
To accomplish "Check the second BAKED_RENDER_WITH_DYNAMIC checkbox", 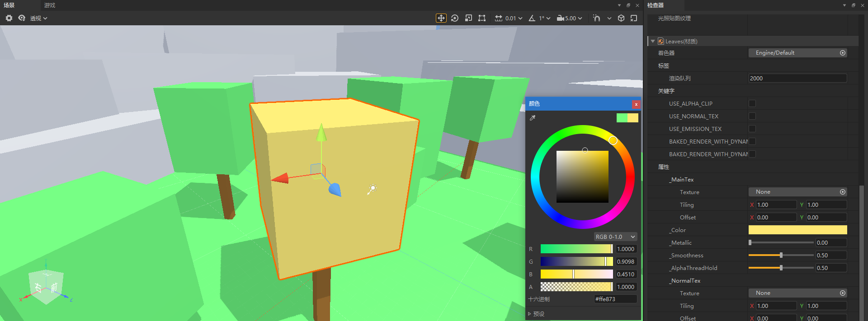I will click(x=752, y=154).
